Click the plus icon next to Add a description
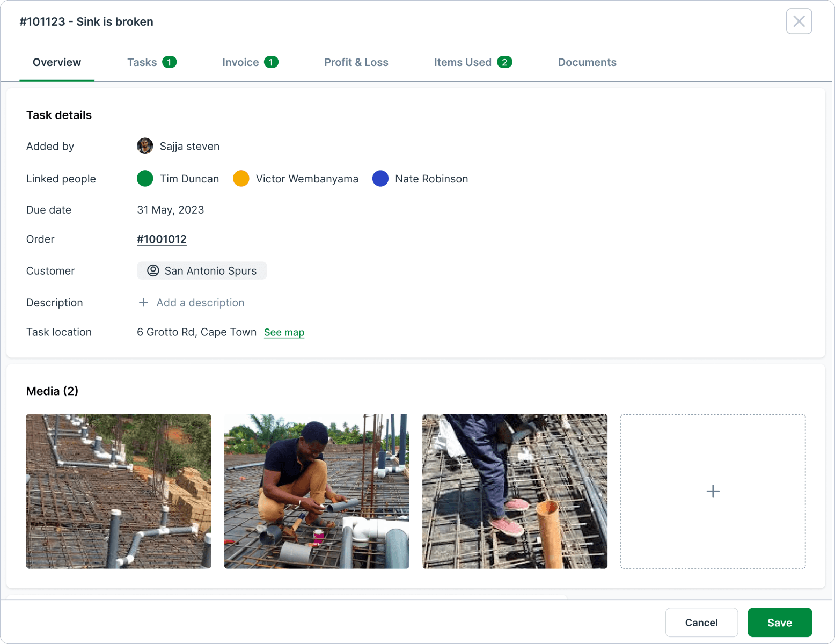The image size is (835, 644). [x=143, y=302]
